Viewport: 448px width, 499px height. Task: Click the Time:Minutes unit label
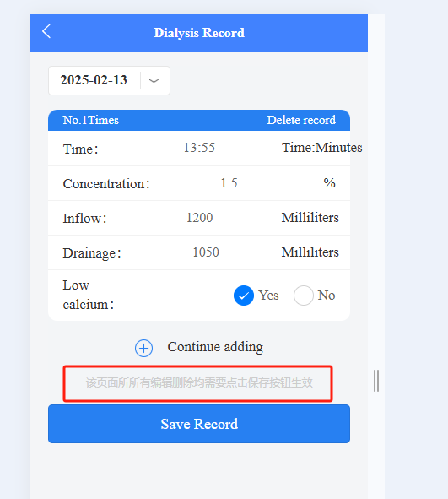point(321,148)
